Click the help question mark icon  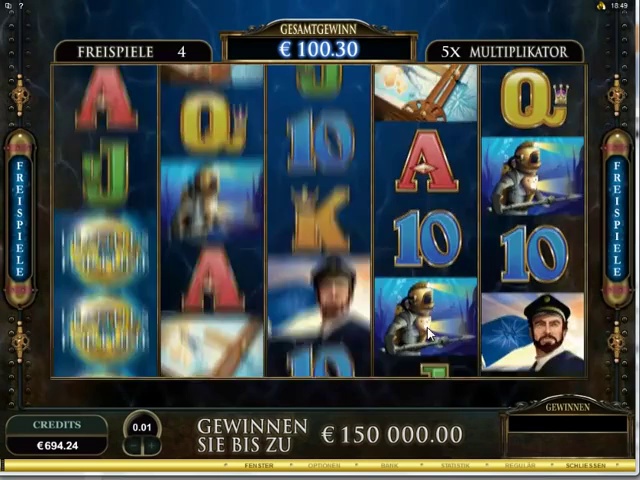(21, 6)
